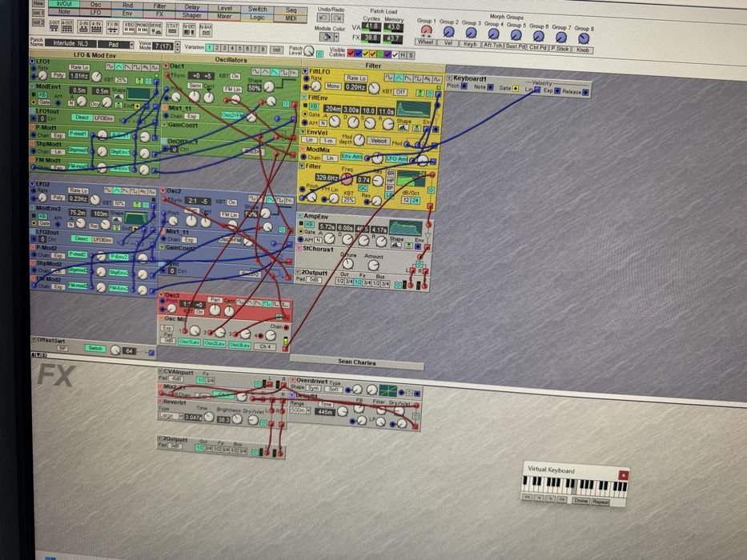Click the Morph Wheel source button
This screenshot has height=560, width=747.
(425, 42)
